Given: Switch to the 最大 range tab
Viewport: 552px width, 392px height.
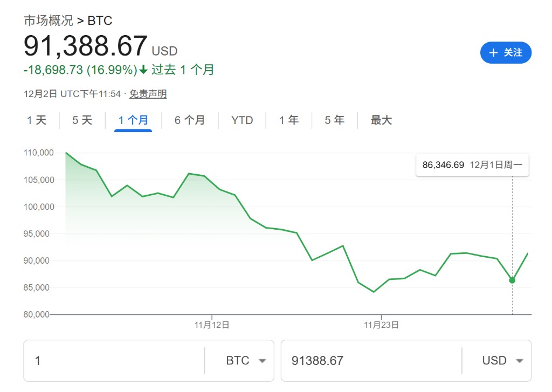Looking at the screenshot, I should click(381, 120).
